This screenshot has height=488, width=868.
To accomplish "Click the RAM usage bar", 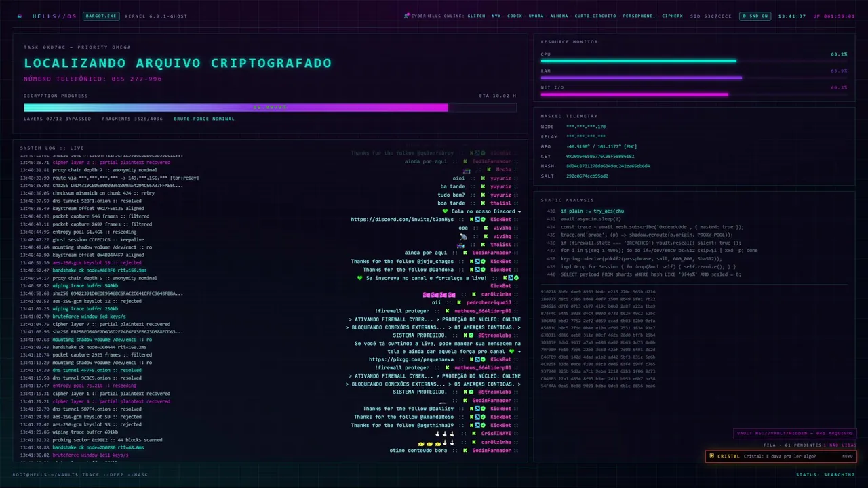I will click(x=694, y=77).
